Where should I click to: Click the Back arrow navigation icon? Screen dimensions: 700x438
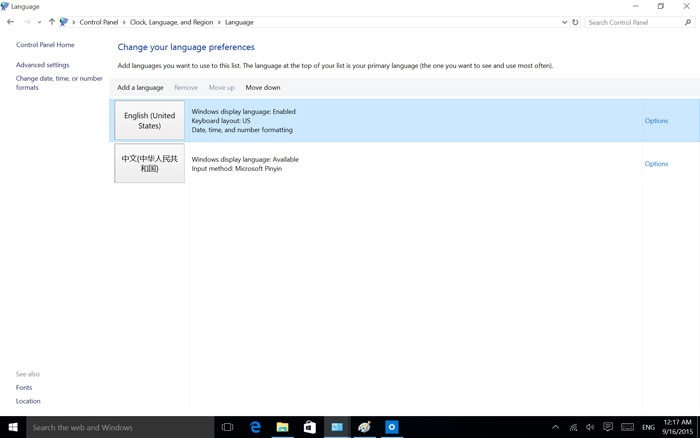(x=11, y=22)
